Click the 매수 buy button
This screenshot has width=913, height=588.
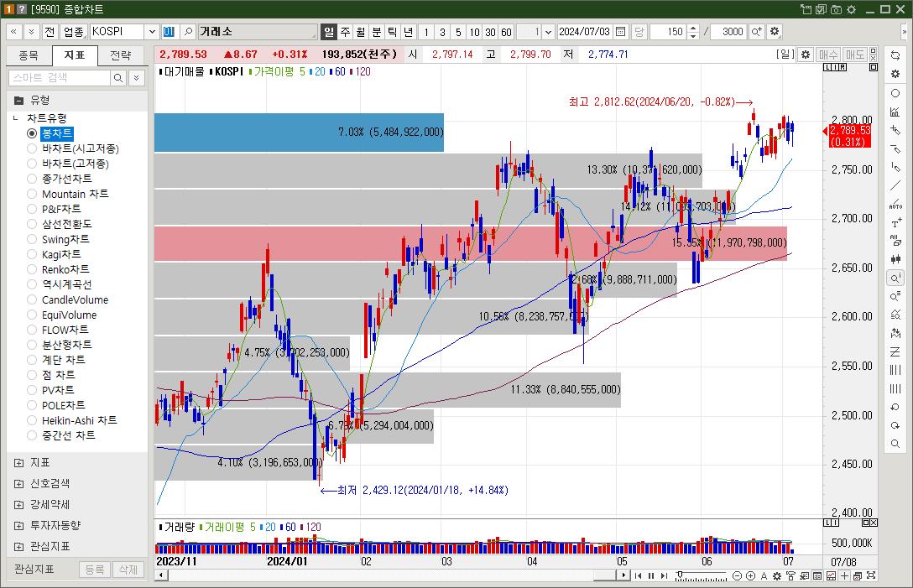828,55
